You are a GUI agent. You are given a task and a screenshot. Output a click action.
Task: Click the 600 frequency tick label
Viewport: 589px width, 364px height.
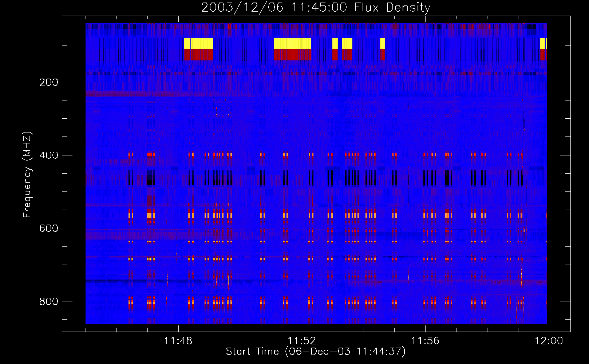tap(49, 228)
